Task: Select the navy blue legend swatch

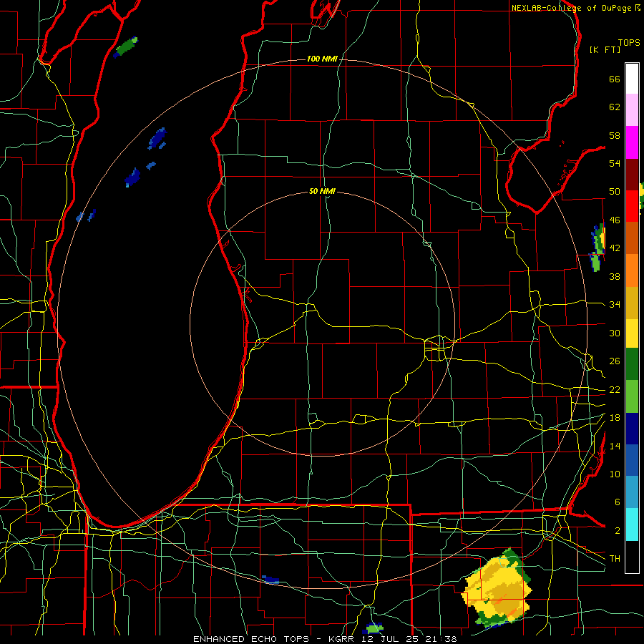Action: coord(632,429)
